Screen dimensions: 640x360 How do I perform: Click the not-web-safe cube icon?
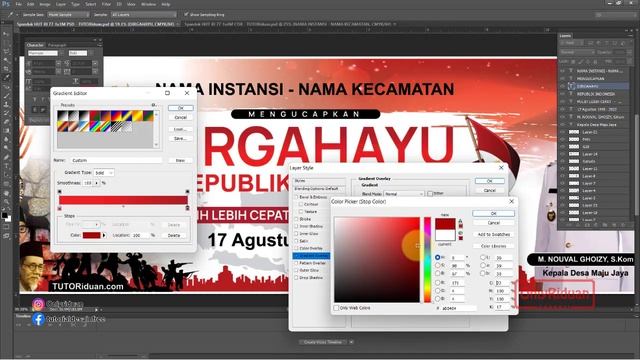coord(460,233)
